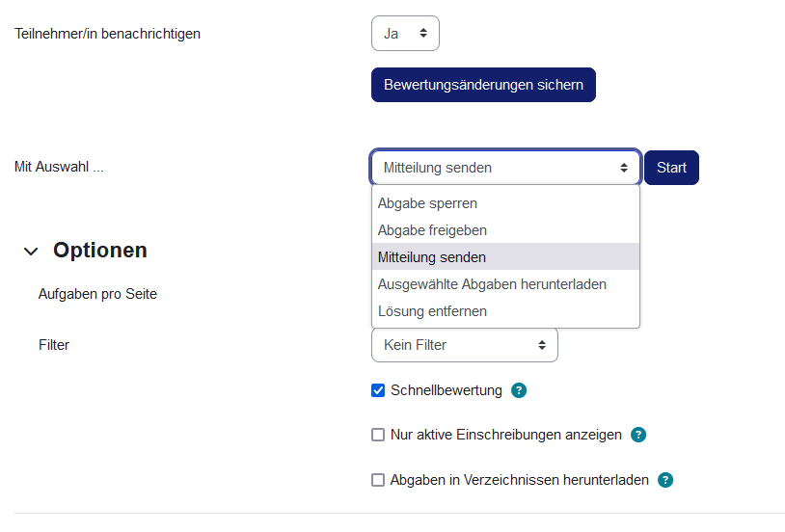Click the Optionen section heading
This screenshot has width=785, height=532.
point(100,251)
